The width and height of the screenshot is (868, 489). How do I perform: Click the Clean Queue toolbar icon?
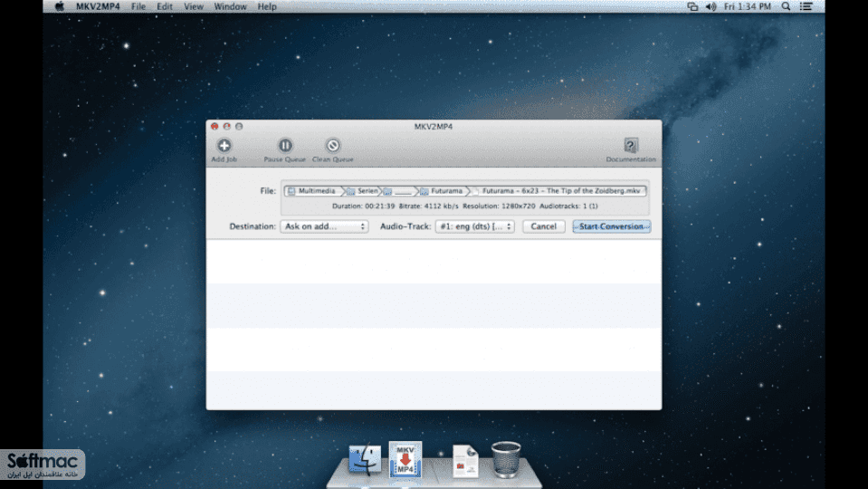(x=333, y=146)
